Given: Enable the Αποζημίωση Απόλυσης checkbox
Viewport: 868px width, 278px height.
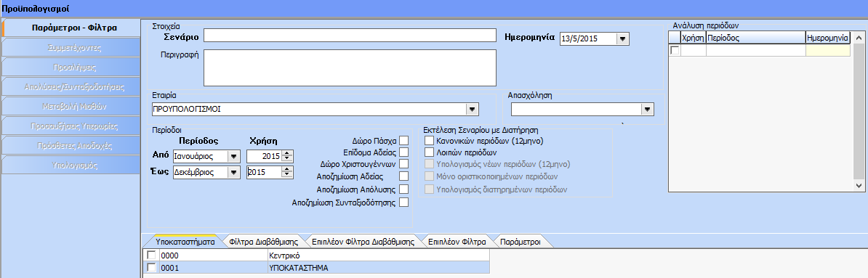Looking at the screenshot, I should pos(404,189).
